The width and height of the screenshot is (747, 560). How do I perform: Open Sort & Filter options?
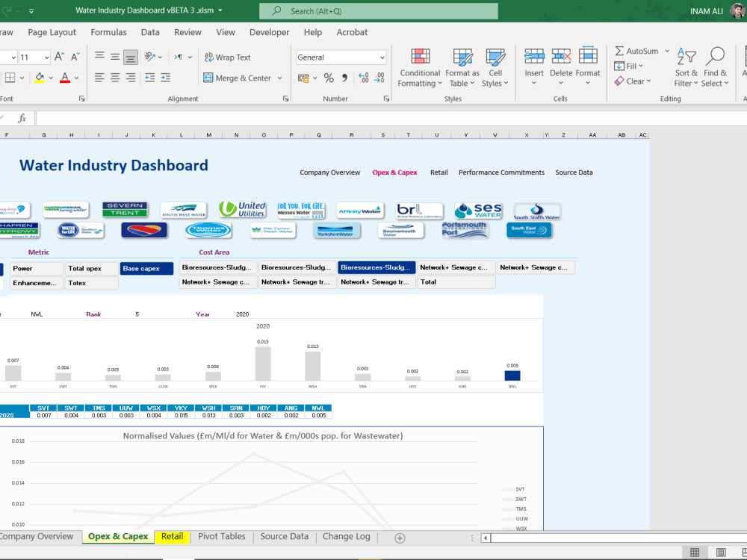[x=686, y=67]
